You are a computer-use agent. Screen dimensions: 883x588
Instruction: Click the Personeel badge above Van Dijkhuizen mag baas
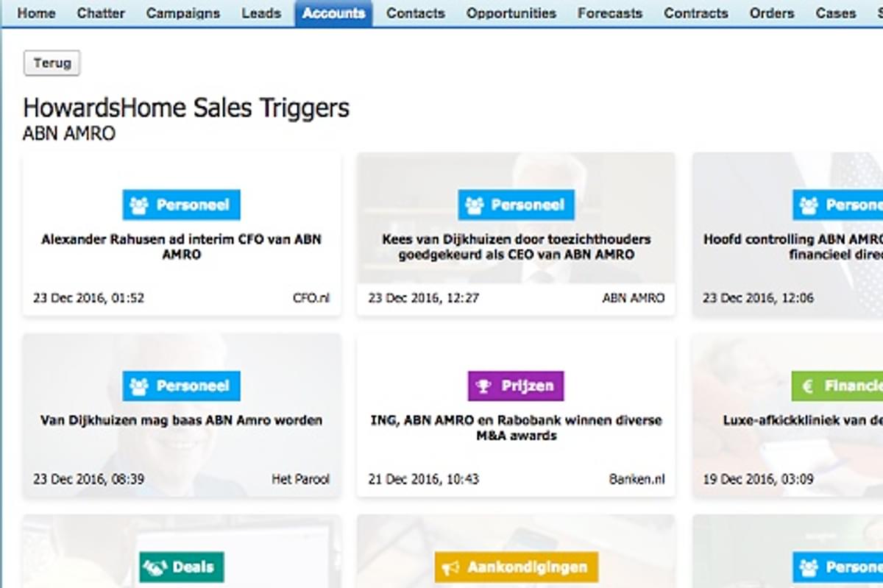click(181, 386)
